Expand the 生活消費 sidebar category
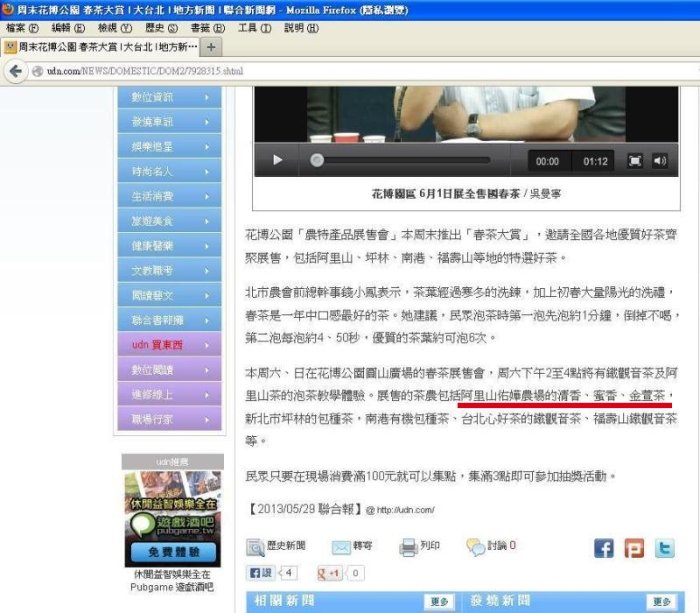The width and height of the screenshot is (700, 613). [170, 196]
